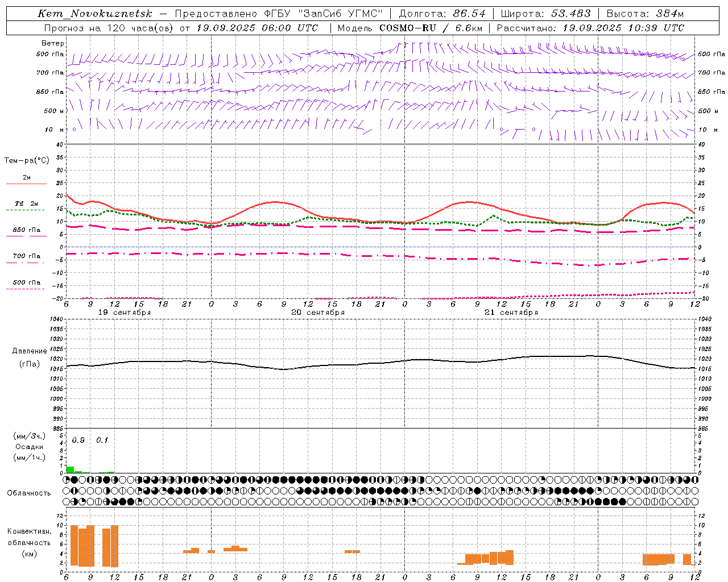
Task: Click the Тем-ра(°C) temperature panel label
Action: click(27, 161)
